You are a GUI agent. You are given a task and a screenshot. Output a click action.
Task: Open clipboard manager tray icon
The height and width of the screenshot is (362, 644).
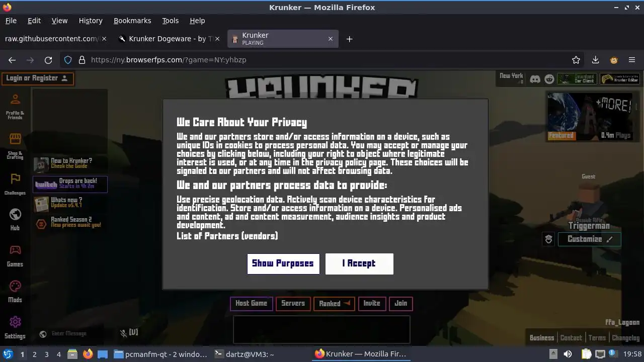(x=587, y=354)
